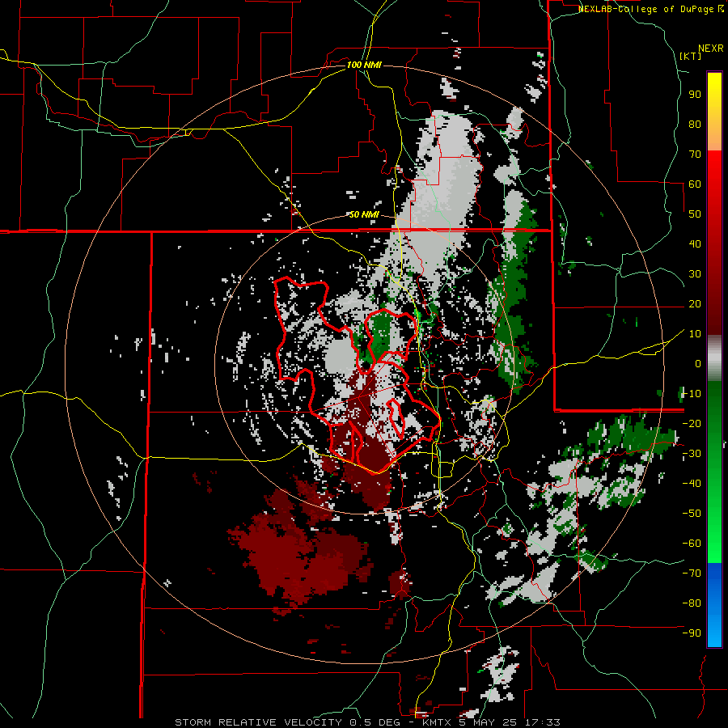This screenshot has height=728, width=728.
Task: Click the -40 value on the velocity scale
Action: point(692,484)
